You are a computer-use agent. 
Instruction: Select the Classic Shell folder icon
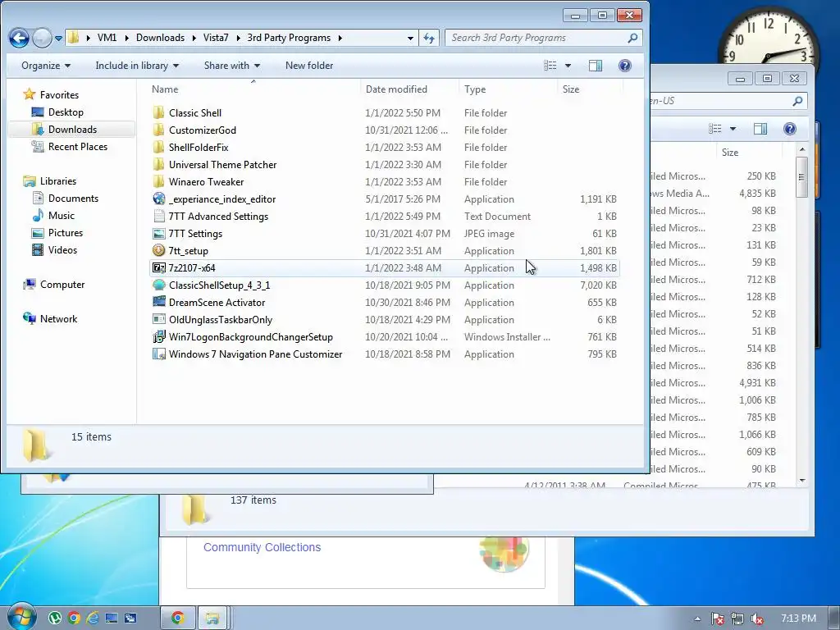click(158, 113)
